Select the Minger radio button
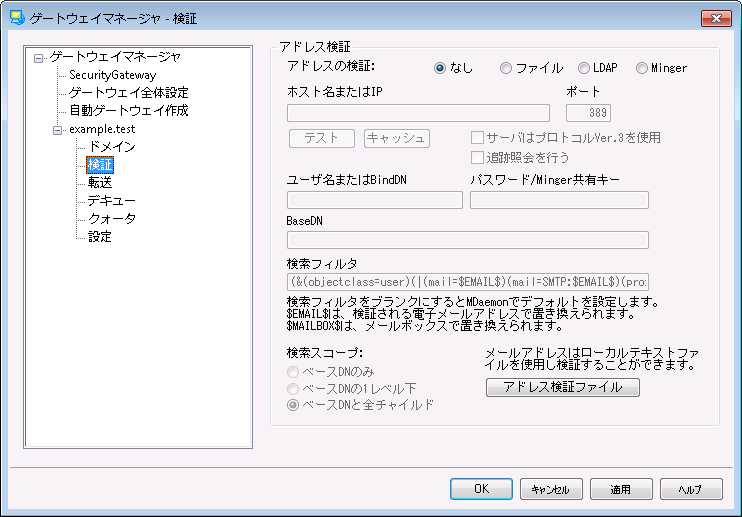Image resolution: width=742 pixels, height=517 pixels. pyautogui.click(x=642, y=68)
